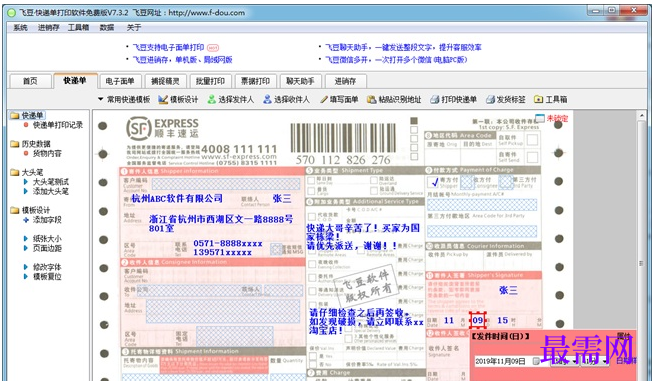Open the 飞豆支持电子面单打印 link

pyautogui.click(x=168, y=47)
